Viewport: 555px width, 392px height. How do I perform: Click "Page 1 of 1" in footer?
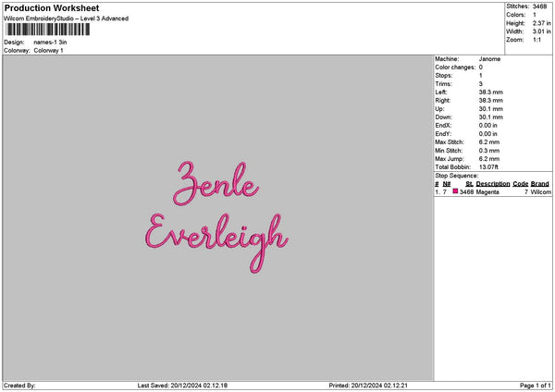(536, 386)
